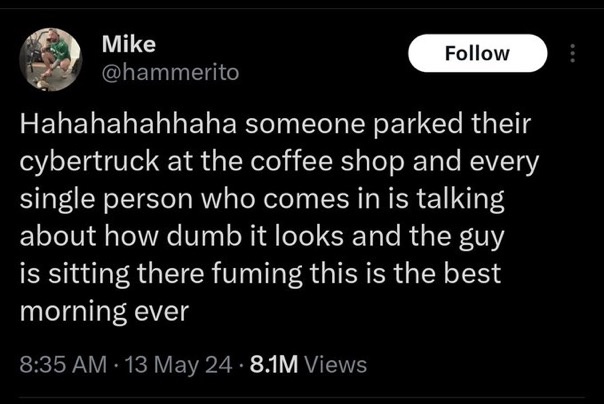This screenshot has width=604, height=404.
Task: Open the three-dot more options menu
Action: click(x=573, y=53)
